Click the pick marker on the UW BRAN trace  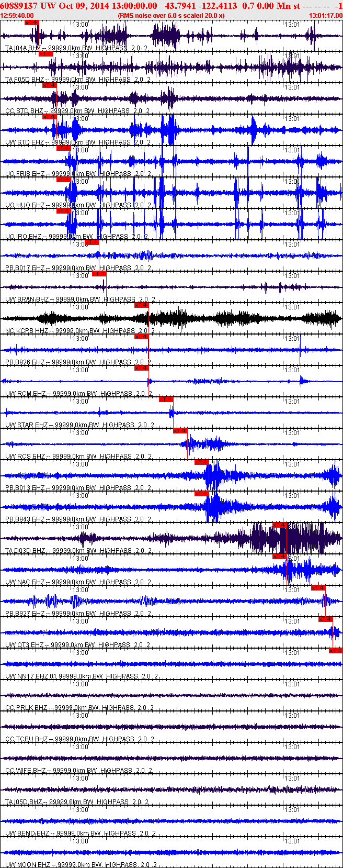pyautogui.click(x=99, y=274)
